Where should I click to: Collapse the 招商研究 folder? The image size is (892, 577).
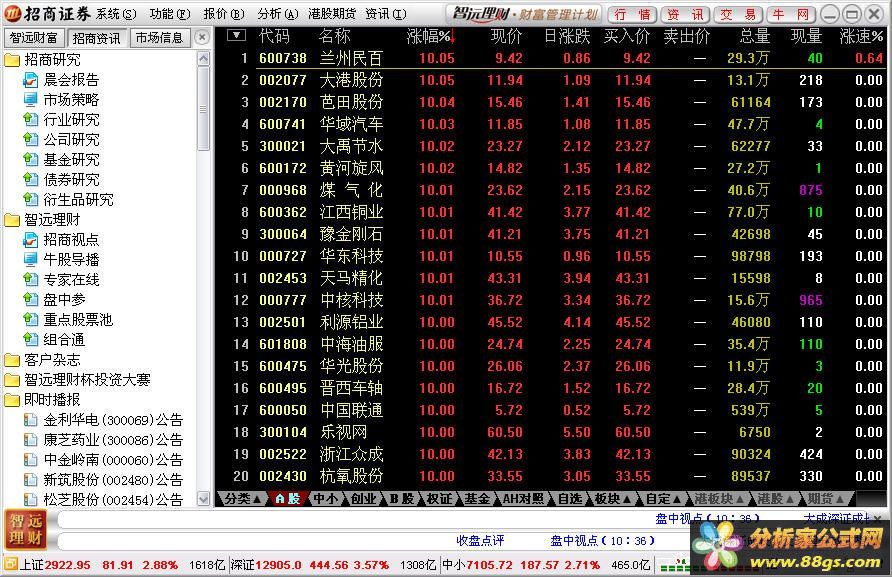[x=12, y=60]
